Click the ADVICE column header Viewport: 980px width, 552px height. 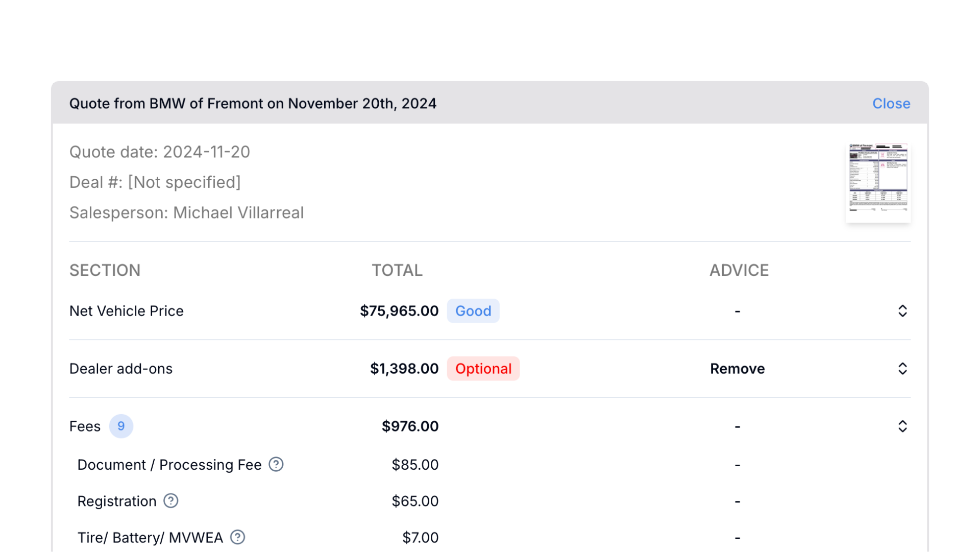point(739,270)
